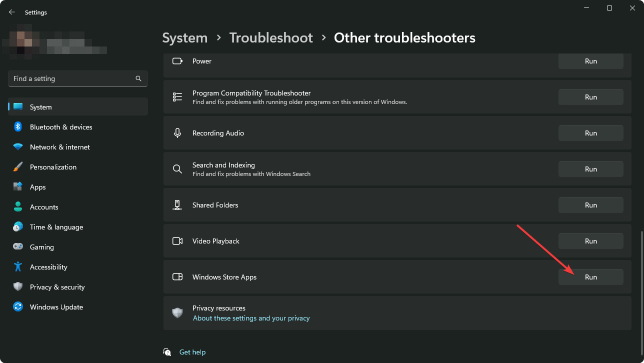Open Accounts from the sidebar
Image resolution: width=644 pixels, height=363 pixels.
click(45, 206)
